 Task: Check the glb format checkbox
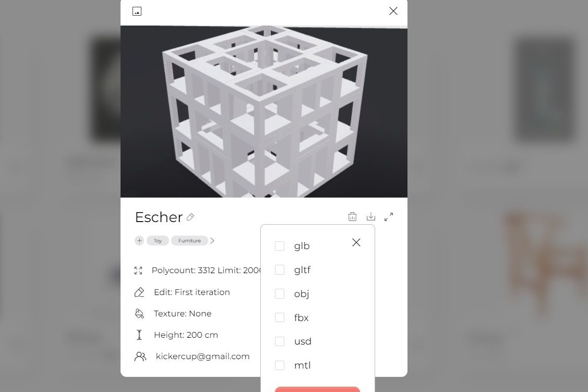(279, 246)
